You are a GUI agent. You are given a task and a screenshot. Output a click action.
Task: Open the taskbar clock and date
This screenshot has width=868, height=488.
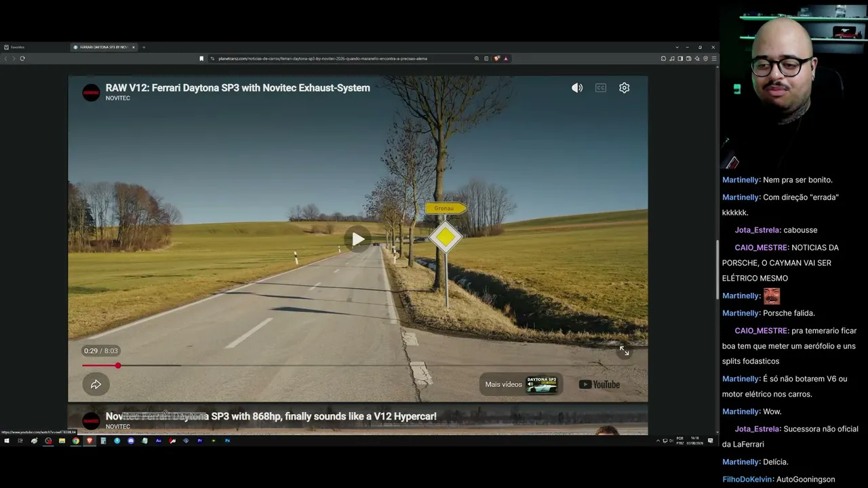pos(695,441)
